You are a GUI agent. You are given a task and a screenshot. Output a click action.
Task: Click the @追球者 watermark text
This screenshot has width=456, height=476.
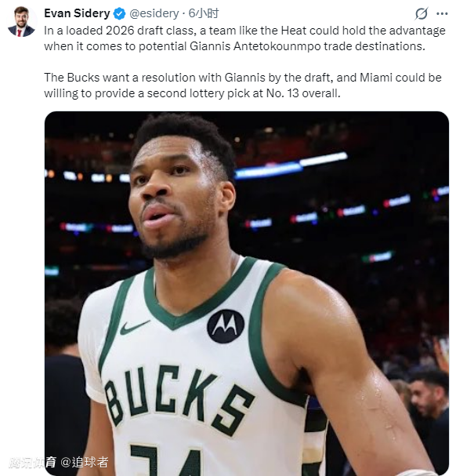click(x=85, y=462)
